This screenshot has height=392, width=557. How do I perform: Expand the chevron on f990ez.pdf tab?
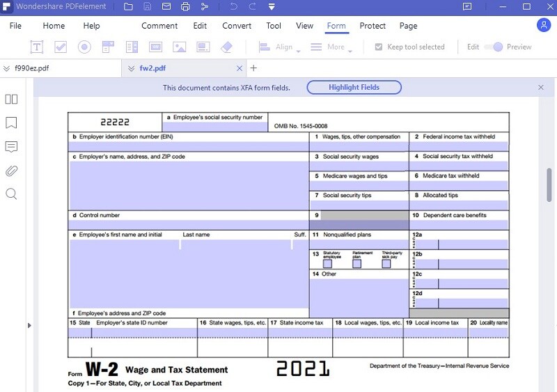coord(6,68)
